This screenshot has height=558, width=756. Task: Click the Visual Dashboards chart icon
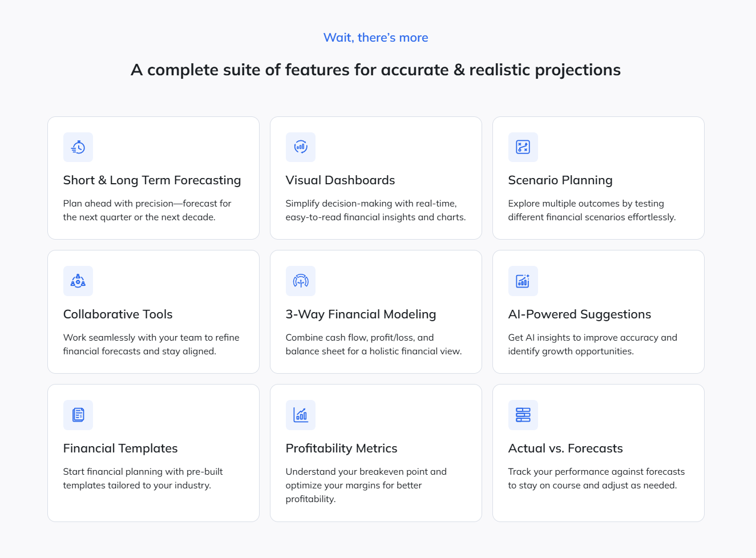(x=301, y=147)
